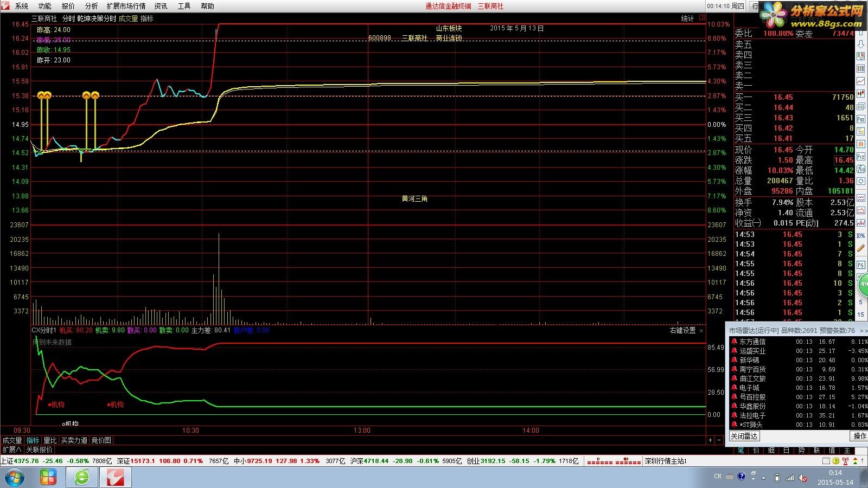Open the 工具 menu
Viewport: 868px width, 488px height.
point(184,6)
